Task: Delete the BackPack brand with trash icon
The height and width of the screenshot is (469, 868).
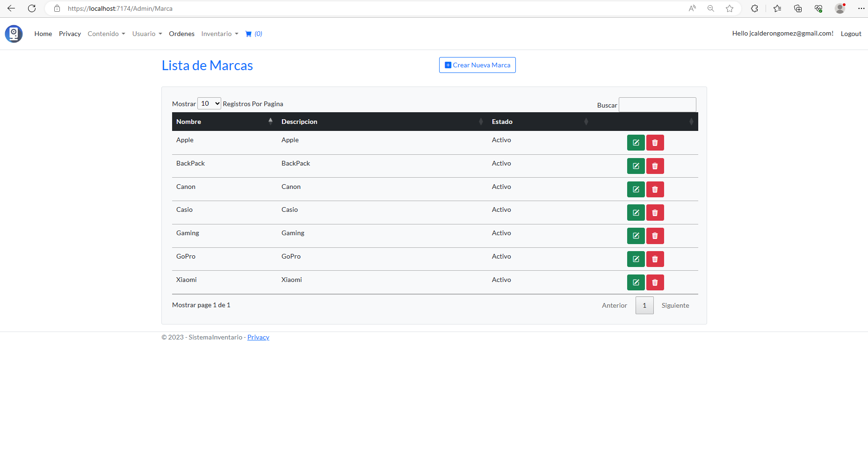Action: 655,166
